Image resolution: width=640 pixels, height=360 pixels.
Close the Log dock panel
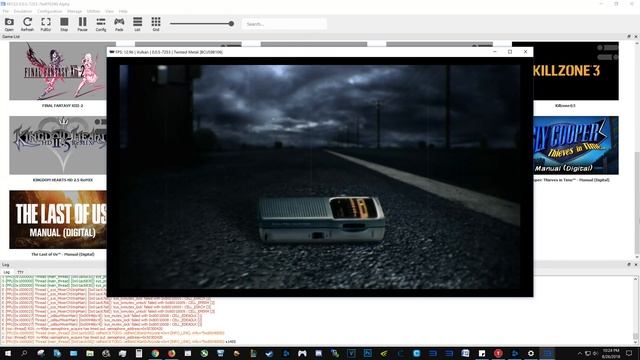(x=636, y=264)
